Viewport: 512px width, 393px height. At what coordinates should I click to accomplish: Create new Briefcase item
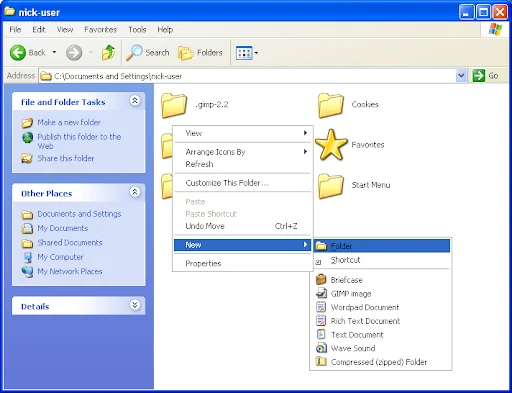pyautogui.click(x=382, y=280)
